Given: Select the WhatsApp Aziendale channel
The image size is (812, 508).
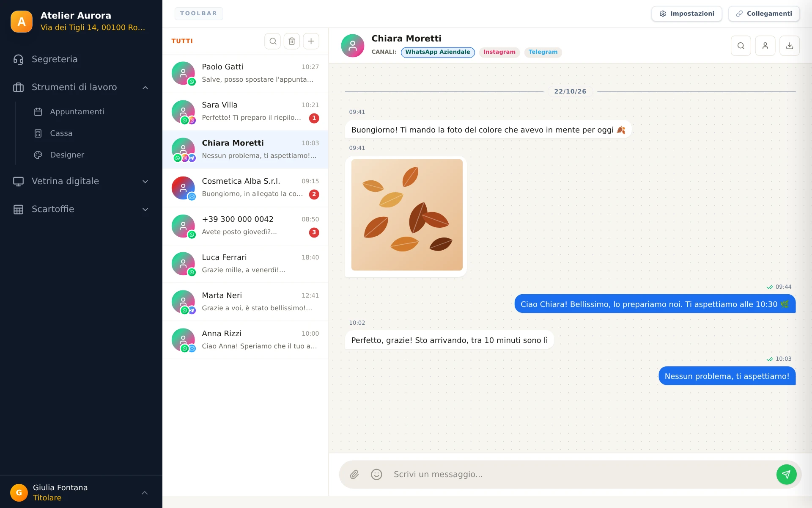Looking at the screenshot, I should click(x=438, y=52).
